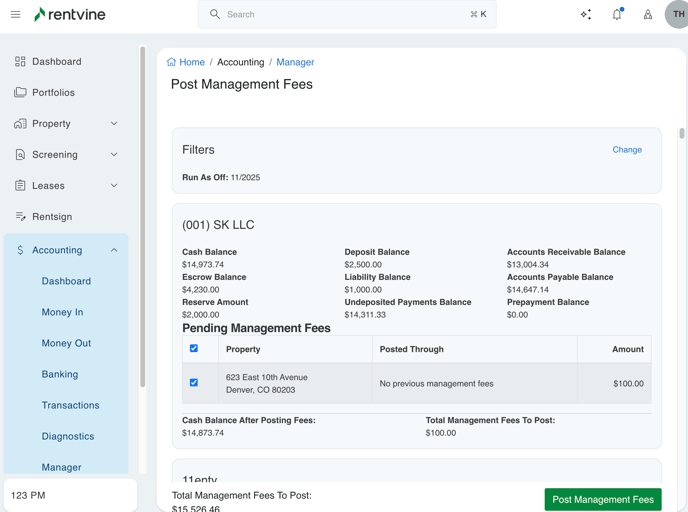The image size is (688, 512).
Task: Click the Home breadcrumb icon
Action: point(172,62)
